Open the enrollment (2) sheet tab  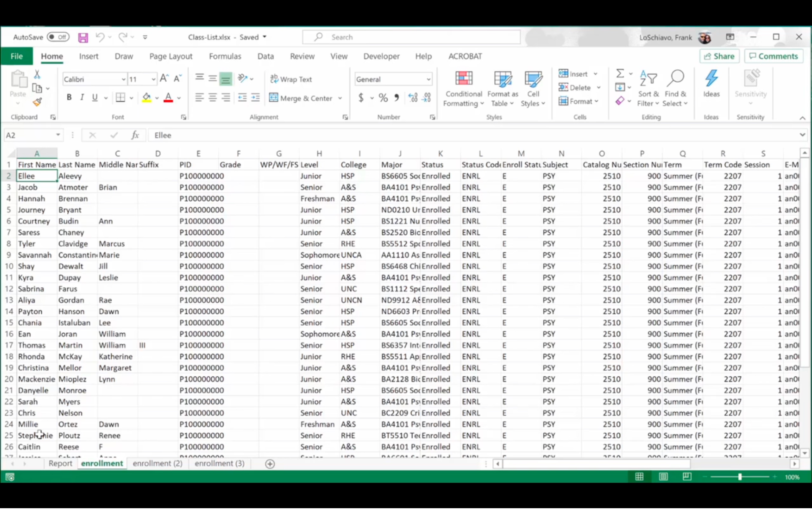click(157, 464)
